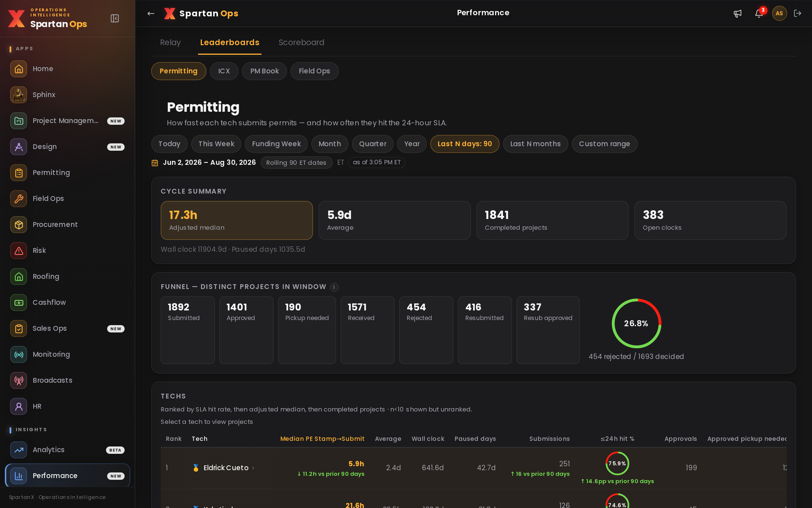Open Cashflow money icon
Screen dimensions: 812x508
(x=18, y=302)
